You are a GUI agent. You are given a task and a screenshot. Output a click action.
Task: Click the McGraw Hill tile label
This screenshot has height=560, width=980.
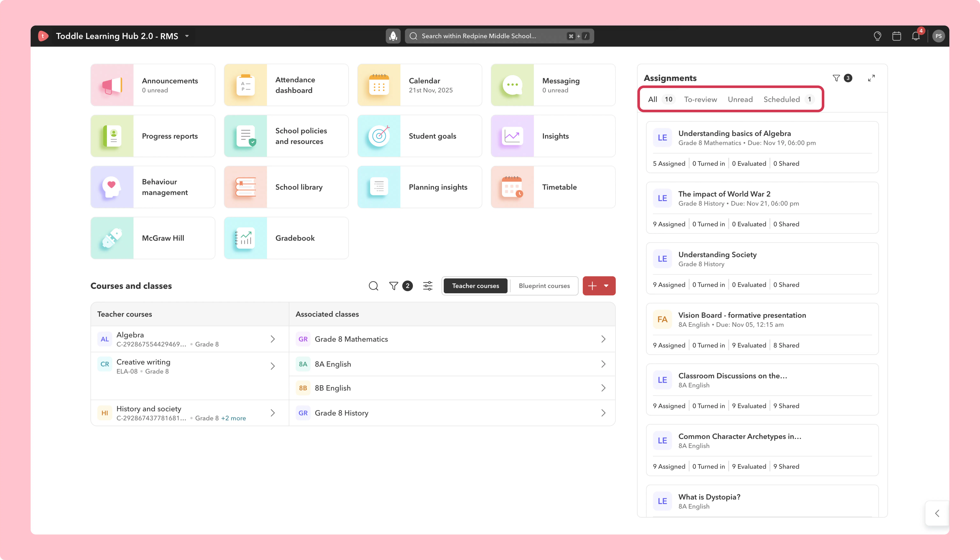tap(163, 238)
